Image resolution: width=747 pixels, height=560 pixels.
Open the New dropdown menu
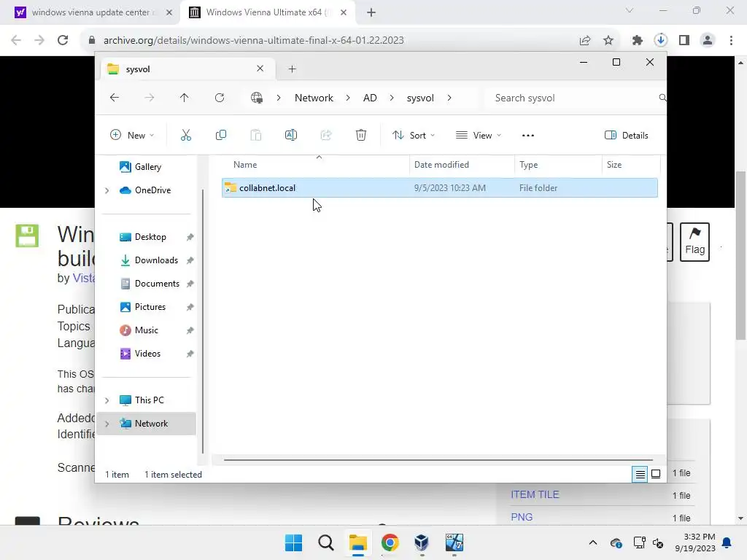point(132,135)
